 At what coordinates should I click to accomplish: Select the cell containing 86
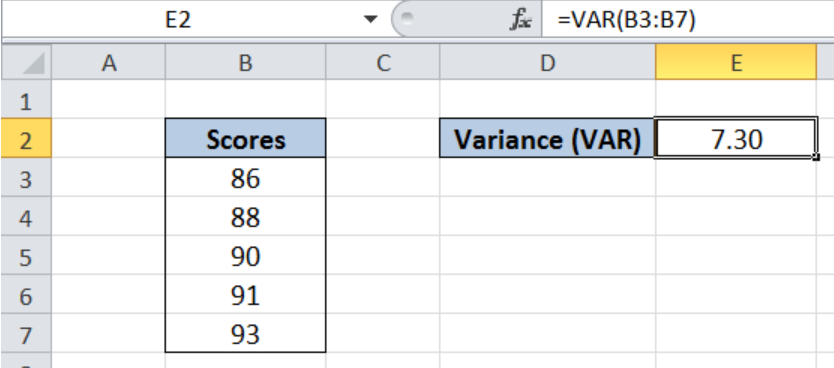[245, 178]
